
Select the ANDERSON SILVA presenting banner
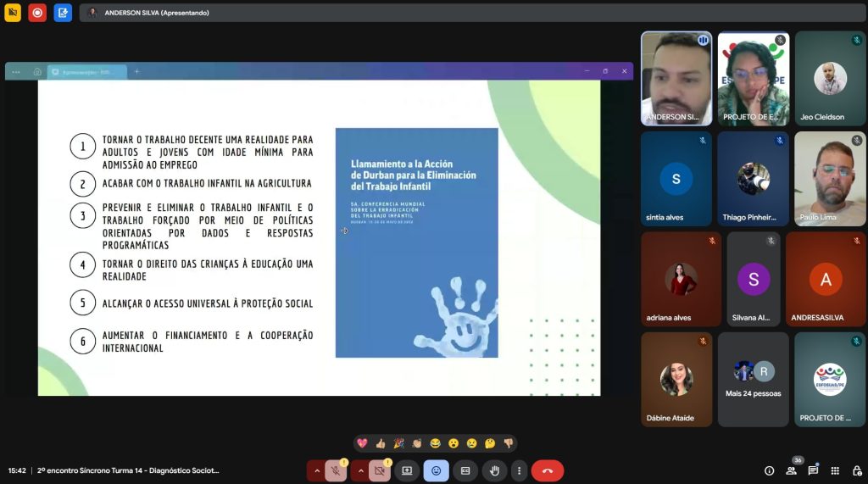tap(157, 13)
